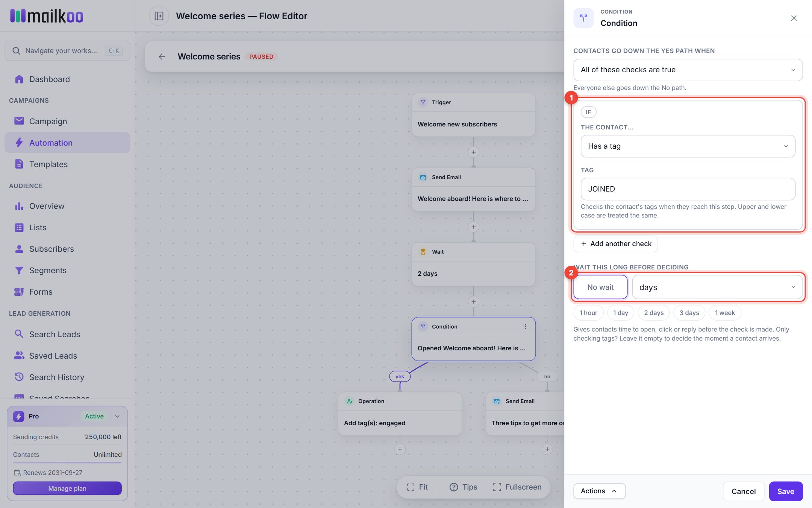Image resolution: width=812 pixels, height=508 pixels.
Task: Open the Subscribers page
Action: (67, 249)
